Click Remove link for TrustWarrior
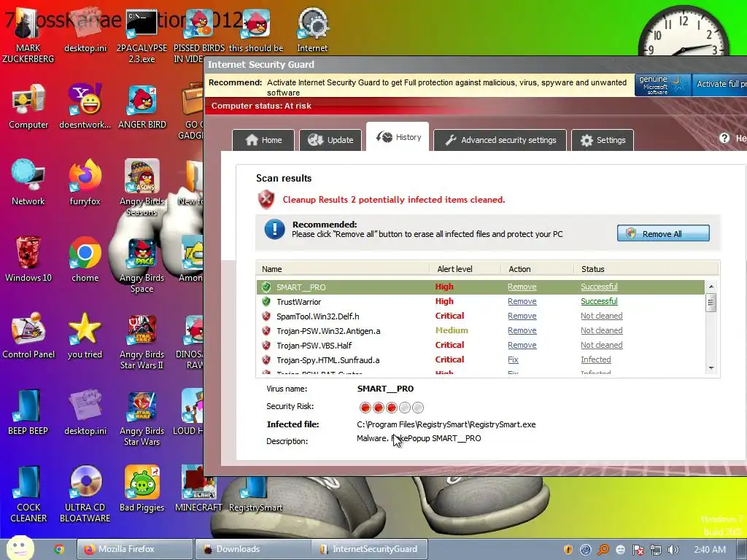747x560 pixels. tap(522, 301)
